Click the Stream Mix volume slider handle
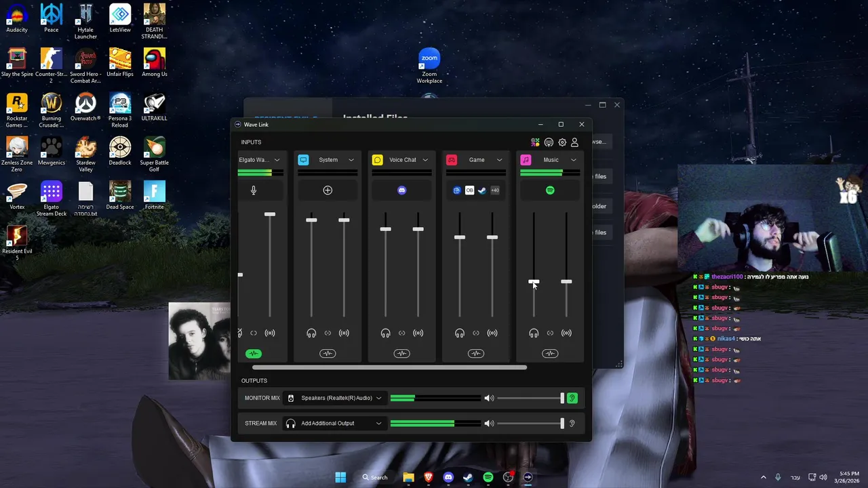Screen dimensions: 868x488 [562, 424]
